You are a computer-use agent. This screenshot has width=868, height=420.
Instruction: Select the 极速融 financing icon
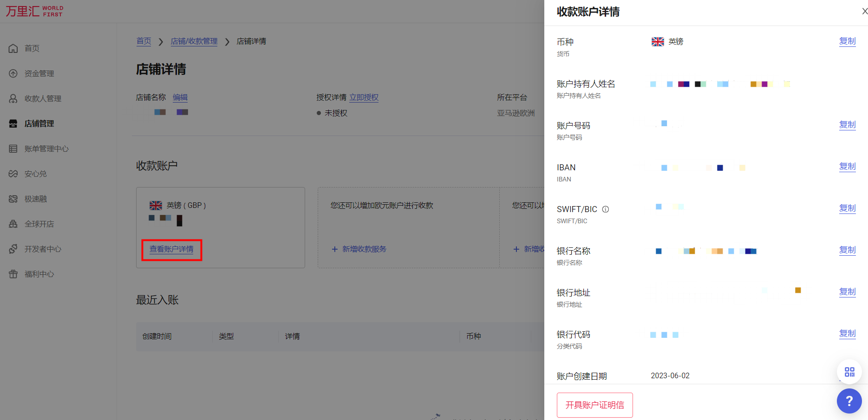[13, 198]
